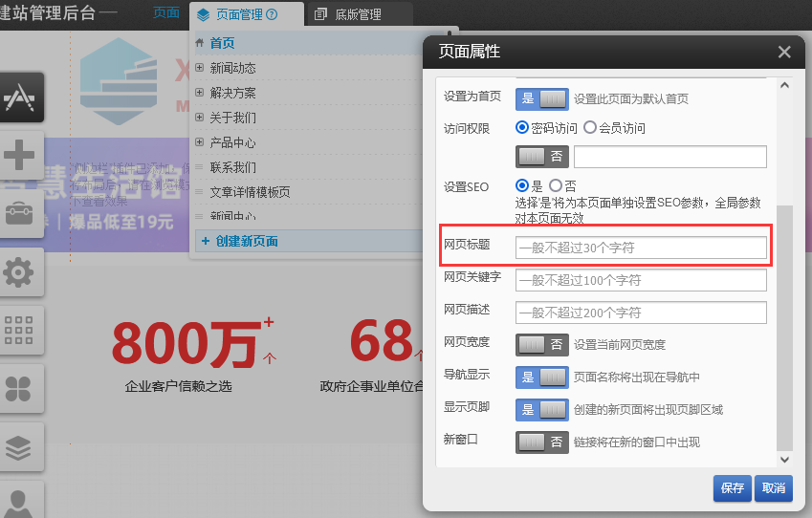
Task: Click the plus add icon in sidebar
Action: tap(20, 154)
